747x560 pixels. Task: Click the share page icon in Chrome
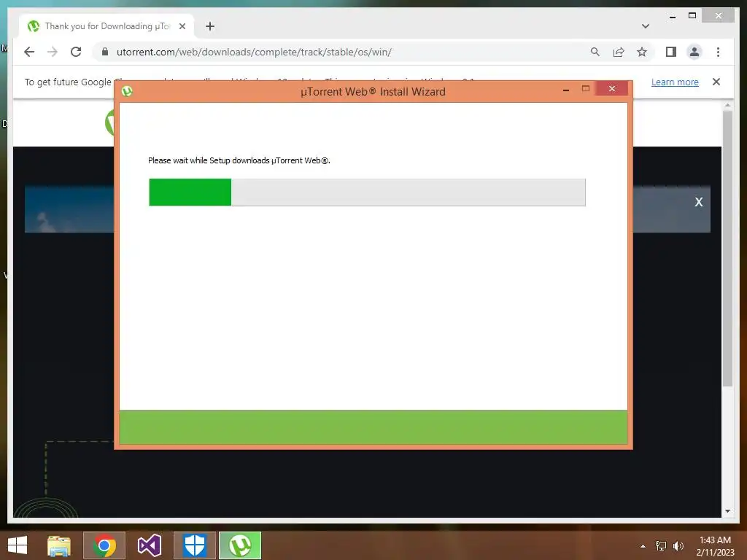pos(619,52)
